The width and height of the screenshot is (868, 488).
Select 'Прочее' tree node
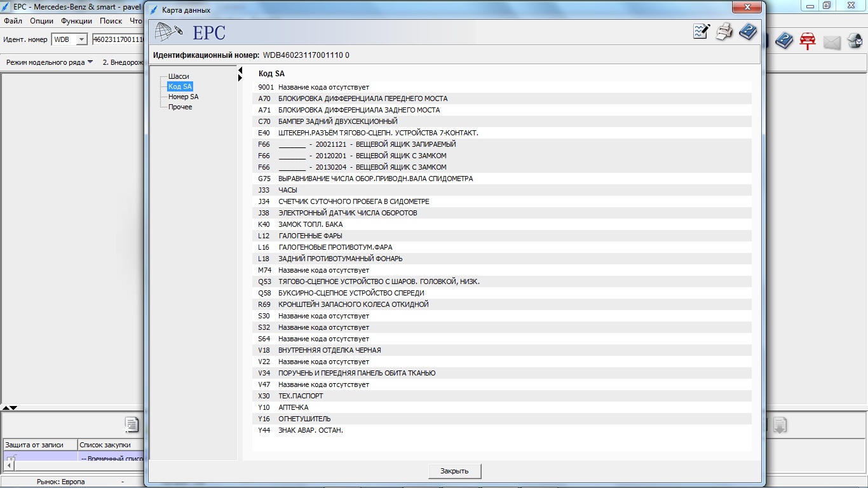point(180,107)
